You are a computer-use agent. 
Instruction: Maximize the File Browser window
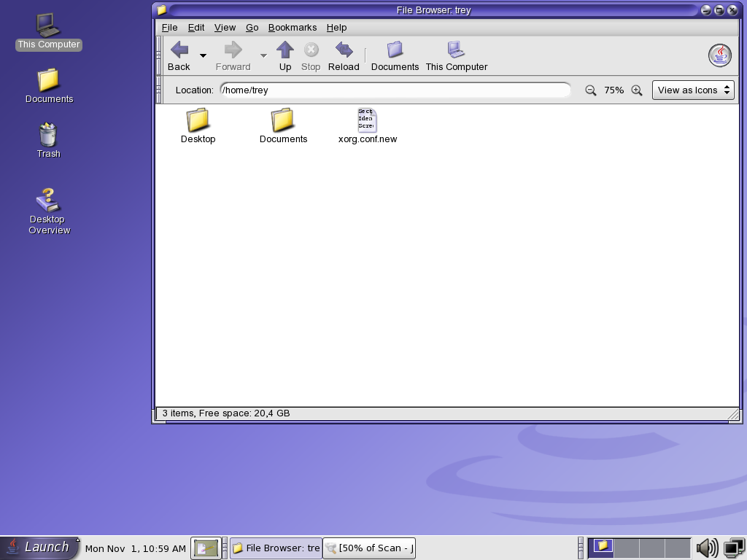pos(719,10)
